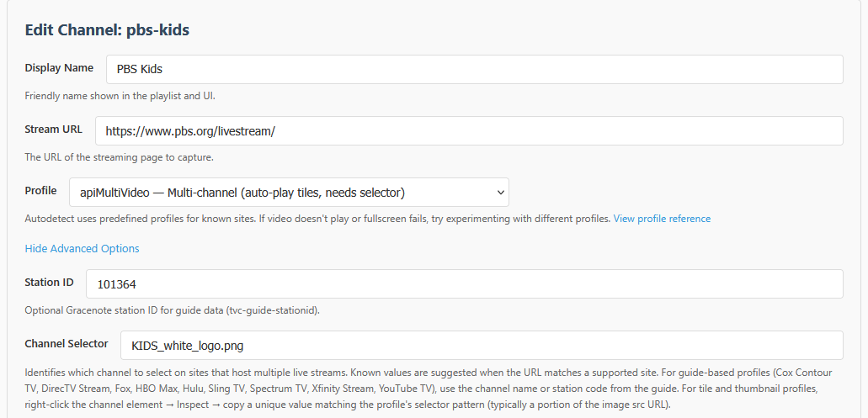Focus the Channel Selector text field
This screenshot has width=868, height=418.
click(x=482, y=345)
